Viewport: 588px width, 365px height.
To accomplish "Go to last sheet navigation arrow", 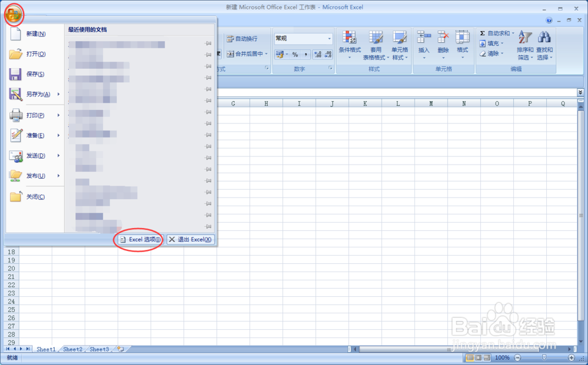I will pyautogui.click(x=28, y=349).
